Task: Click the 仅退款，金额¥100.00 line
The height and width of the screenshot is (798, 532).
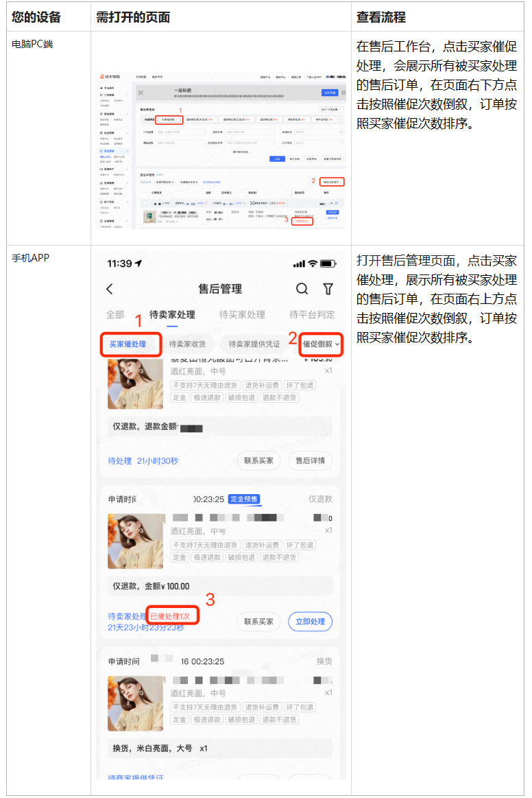Action: point(151,586)
